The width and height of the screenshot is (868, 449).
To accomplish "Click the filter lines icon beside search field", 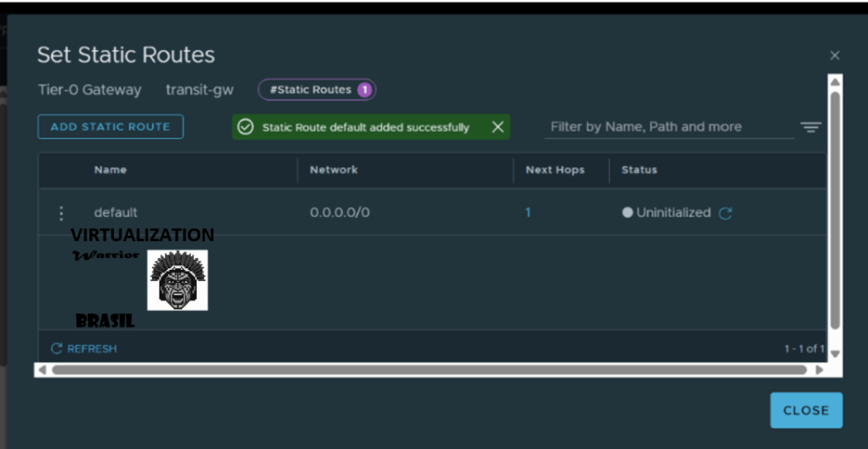I will click(x=810, y=127).
